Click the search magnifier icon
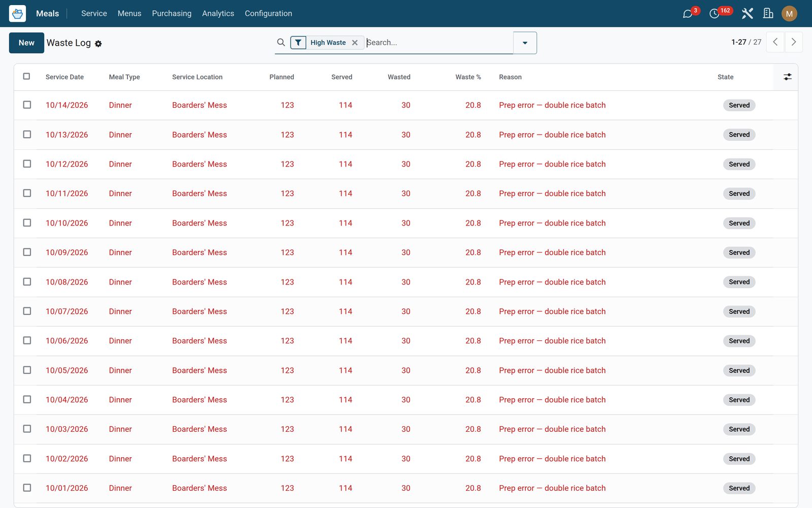Image resolution: width=812 pixels, height=508 pixels. tap(281, 43)
